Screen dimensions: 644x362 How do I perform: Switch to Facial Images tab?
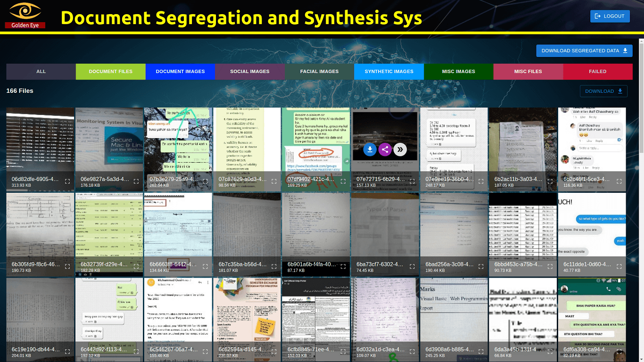tap(319, 72)
